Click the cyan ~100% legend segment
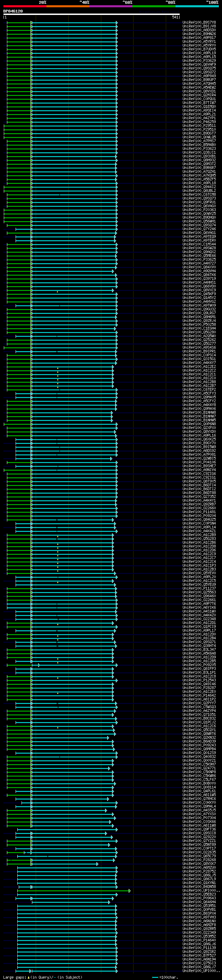The image size is (222, 980). pos(197,6)
